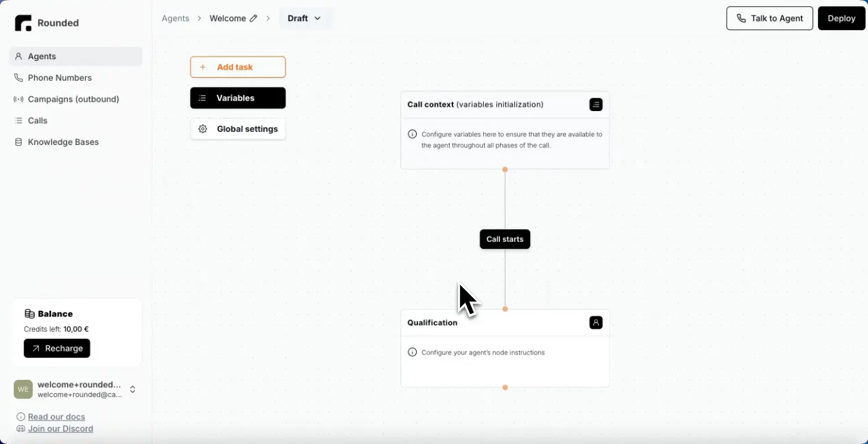
Task: Expand the account switcher chevrons
Action: coord(133,389)
